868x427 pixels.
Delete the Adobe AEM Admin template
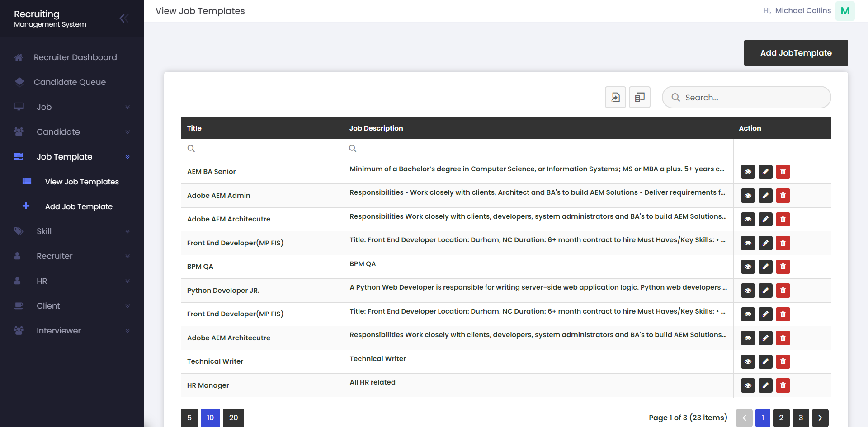click(783, 196)
